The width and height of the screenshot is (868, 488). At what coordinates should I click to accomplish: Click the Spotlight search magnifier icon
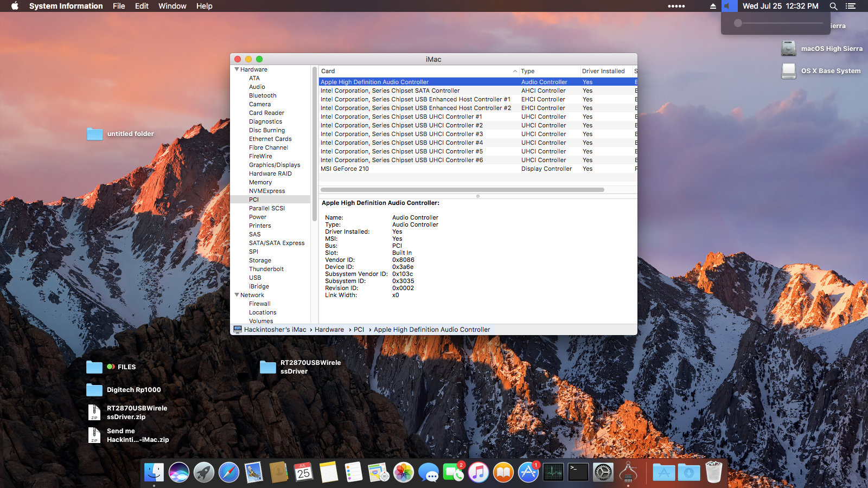(833, 6)
